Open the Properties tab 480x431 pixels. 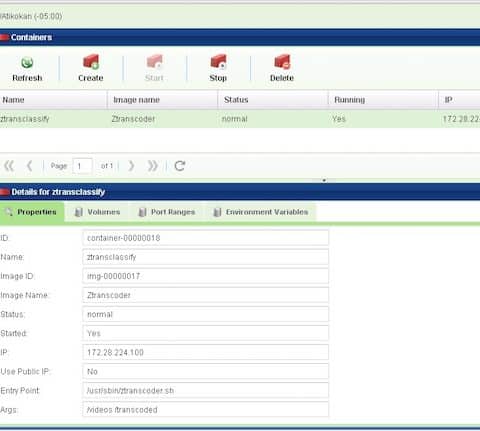click(x=32, y=212)
